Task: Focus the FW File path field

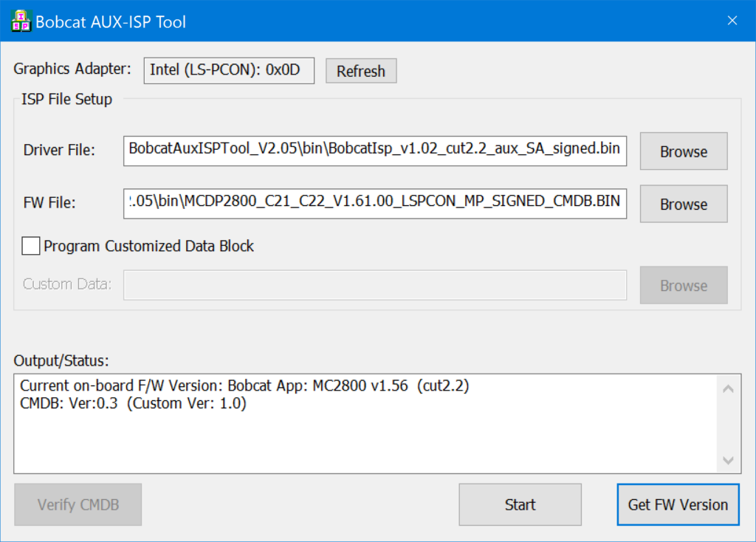Action: click(x=375, y=203)
